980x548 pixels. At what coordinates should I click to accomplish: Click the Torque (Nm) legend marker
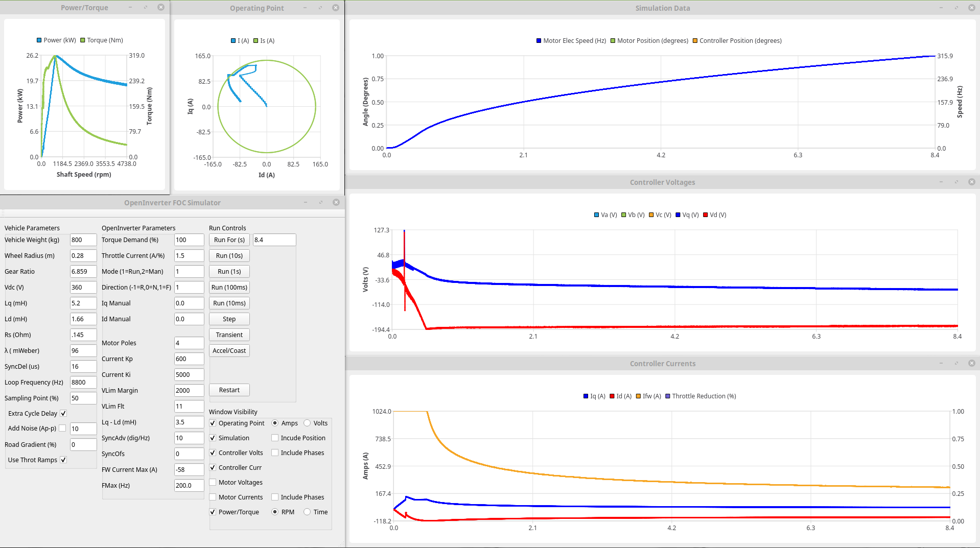[83, 40]
